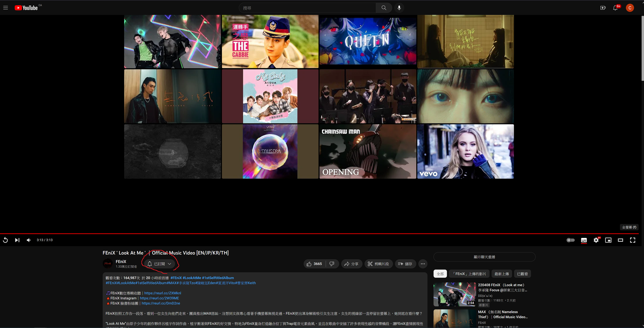
Task: Like the video with 3665 likes
Action: click(314, 264)
